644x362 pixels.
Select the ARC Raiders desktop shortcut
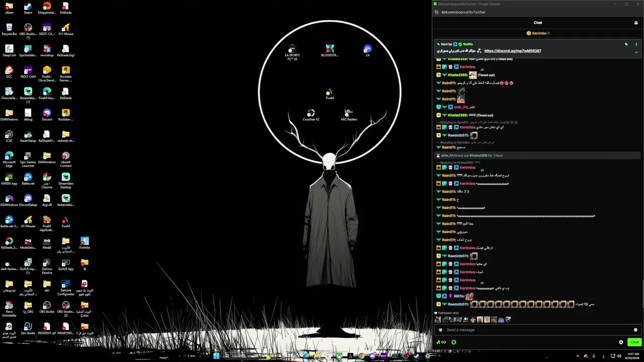click(349, 115)
